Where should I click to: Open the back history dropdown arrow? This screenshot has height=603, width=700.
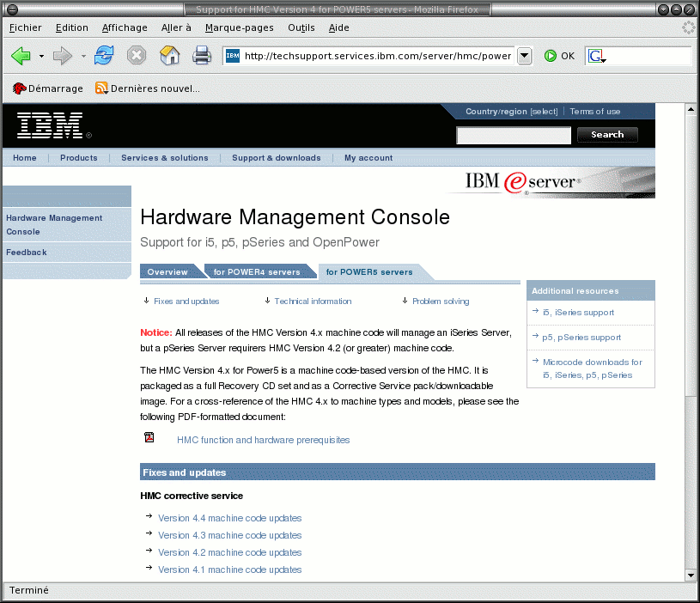pos(41,56)
